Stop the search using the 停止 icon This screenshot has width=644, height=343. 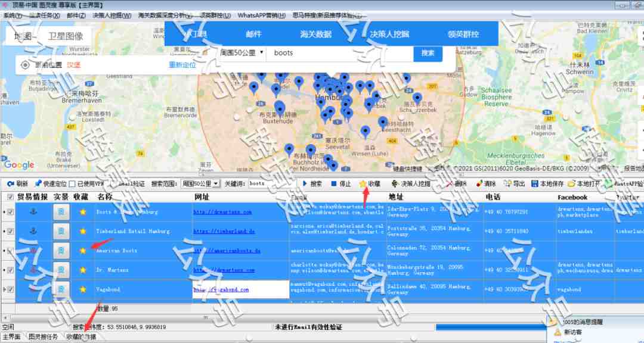click(333, 184)
